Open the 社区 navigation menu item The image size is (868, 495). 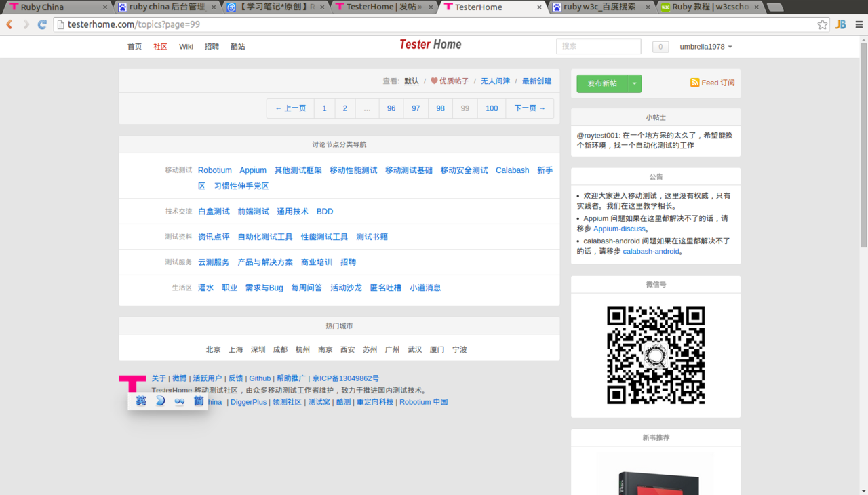(160, 47)
